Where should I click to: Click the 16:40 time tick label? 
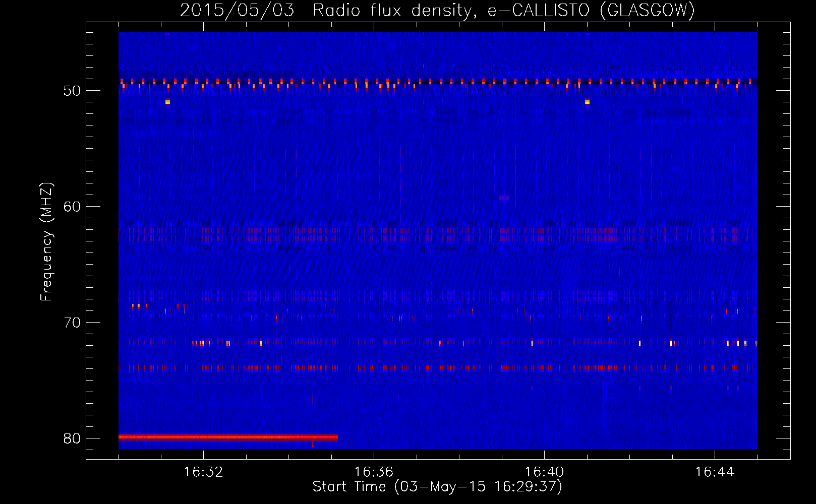pos(544,472)
